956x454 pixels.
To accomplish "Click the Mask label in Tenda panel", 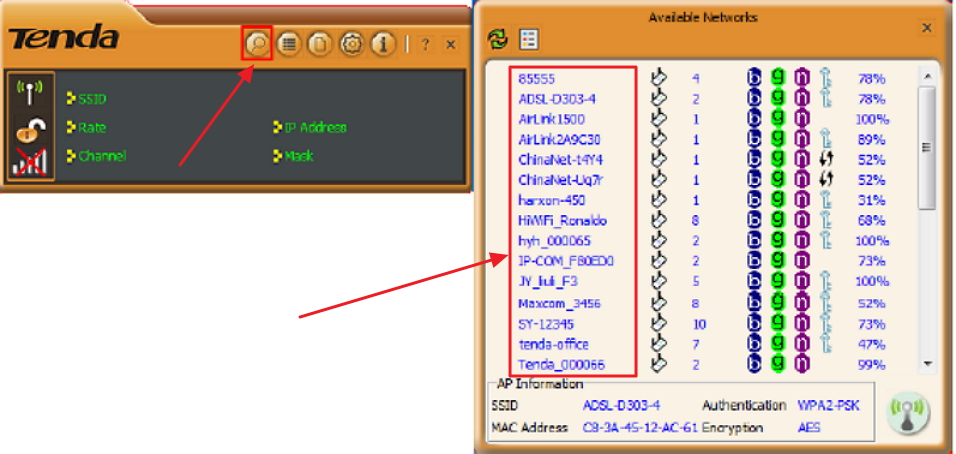I will click(x=298, y=156).
